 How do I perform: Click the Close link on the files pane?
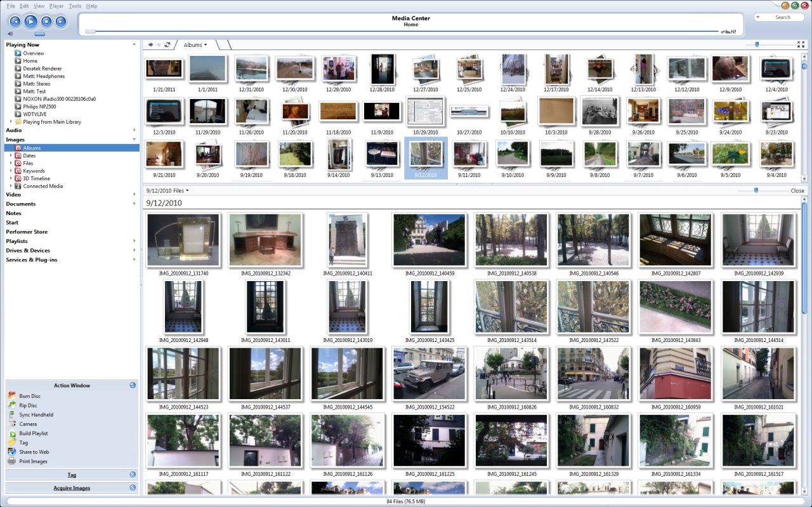coord(797,190)
